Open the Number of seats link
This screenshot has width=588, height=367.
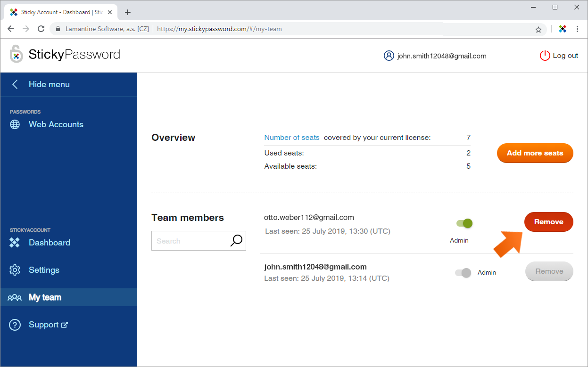point(292,138)
